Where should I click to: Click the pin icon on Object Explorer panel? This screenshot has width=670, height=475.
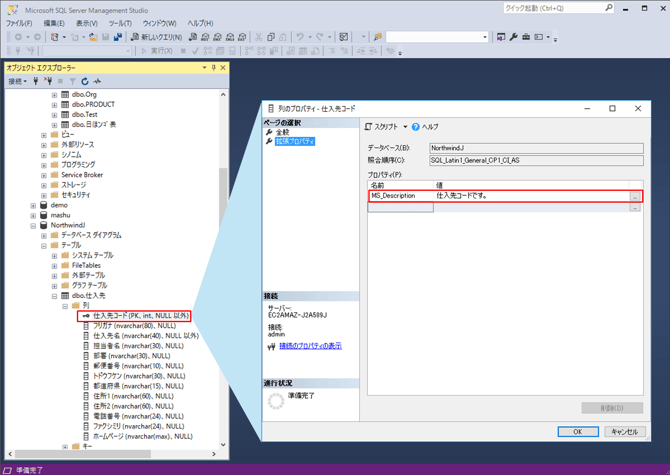coord(213,68)
